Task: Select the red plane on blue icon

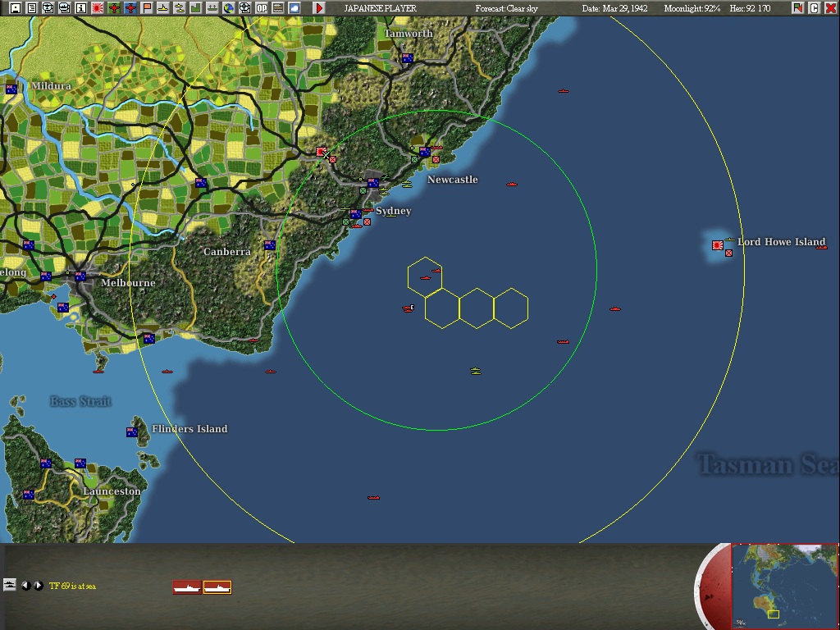Action: [x=130, y=7]
